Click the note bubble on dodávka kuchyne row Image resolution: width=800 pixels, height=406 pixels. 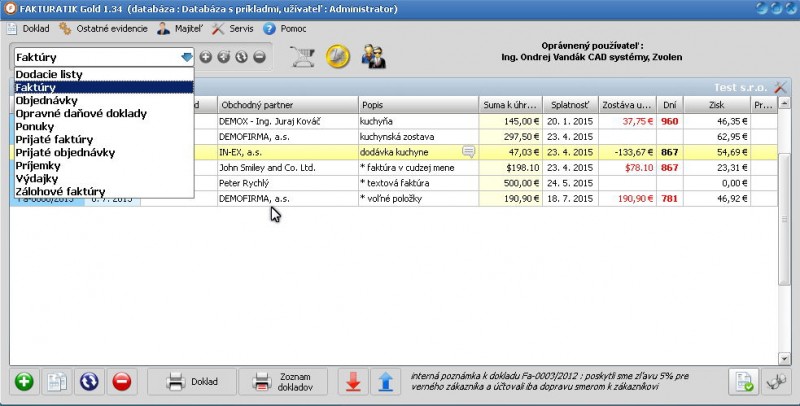click(468, 151)
